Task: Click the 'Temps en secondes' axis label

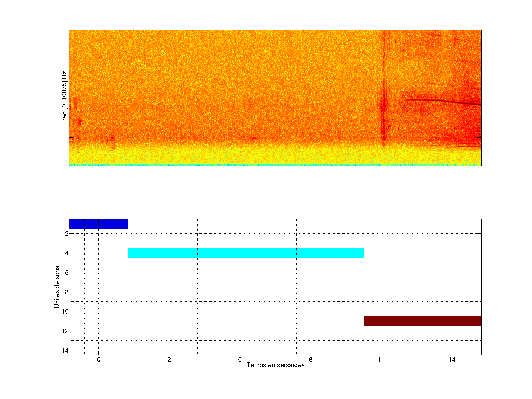Action: point(275,365)
